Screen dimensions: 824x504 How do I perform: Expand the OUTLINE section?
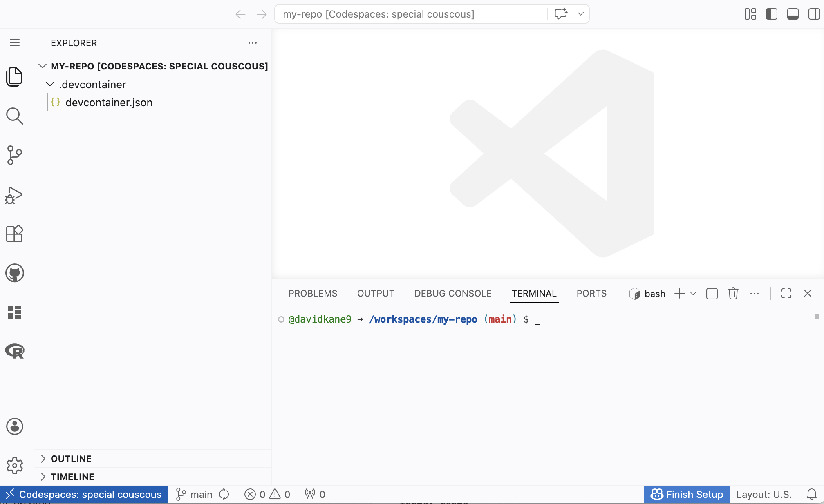71,459
